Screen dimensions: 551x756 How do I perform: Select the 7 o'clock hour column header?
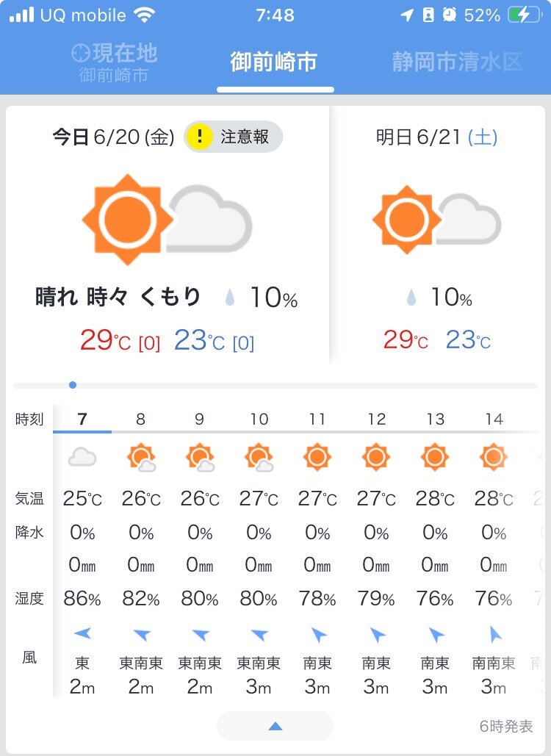coord(82,419)
